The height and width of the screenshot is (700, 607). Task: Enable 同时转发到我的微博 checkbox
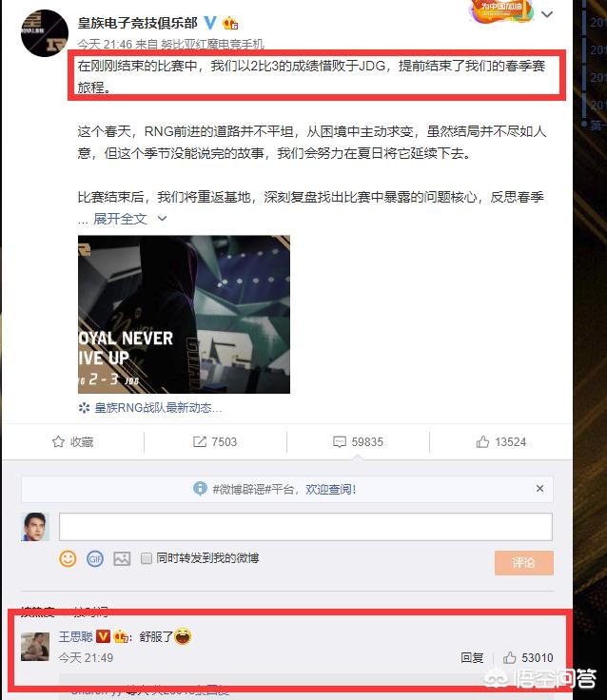pos(147,558)
